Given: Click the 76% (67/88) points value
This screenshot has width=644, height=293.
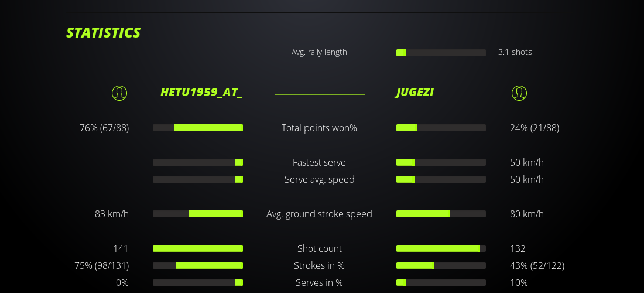Looking at the screenshot, I should click(x=104, y=128).
